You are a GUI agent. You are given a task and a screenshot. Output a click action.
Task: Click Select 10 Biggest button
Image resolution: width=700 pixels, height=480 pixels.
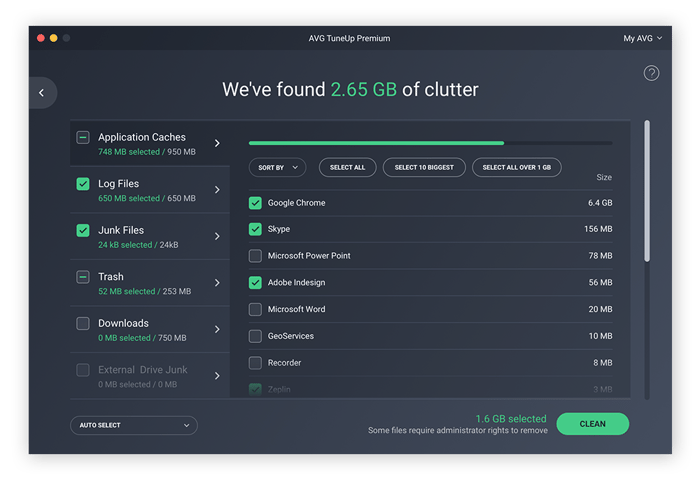(424, 167)
